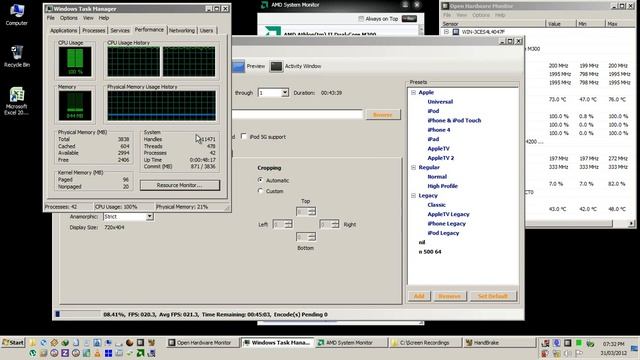Click Hardware Monitor horizontal scrollbar right arrow

pyautogui.click(x=631, y=223)
